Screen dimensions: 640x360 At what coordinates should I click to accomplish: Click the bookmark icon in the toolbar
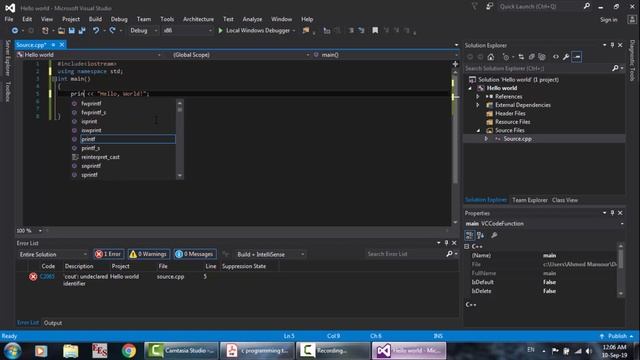[375, 31]
